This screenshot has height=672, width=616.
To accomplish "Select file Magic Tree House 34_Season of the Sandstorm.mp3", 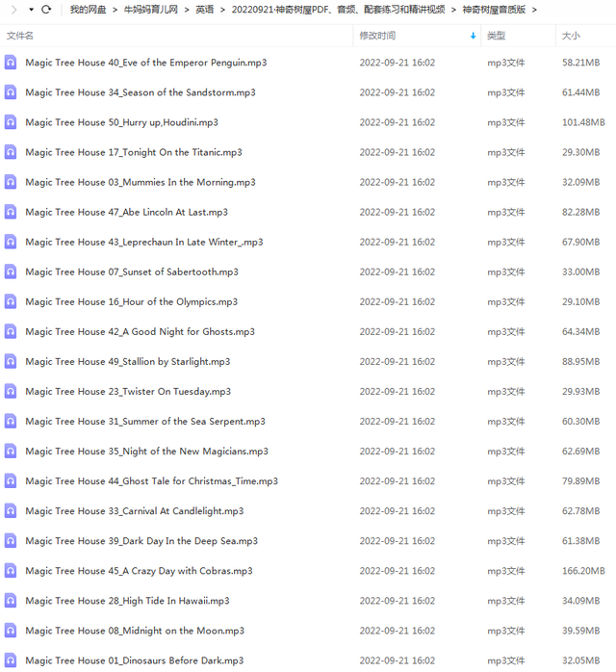I will 141,92.
